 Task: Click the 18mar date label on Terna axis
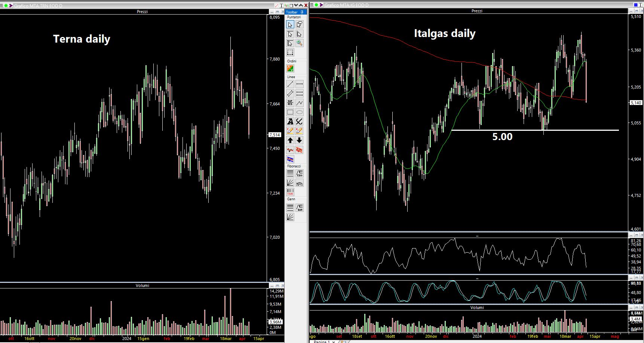226,339
